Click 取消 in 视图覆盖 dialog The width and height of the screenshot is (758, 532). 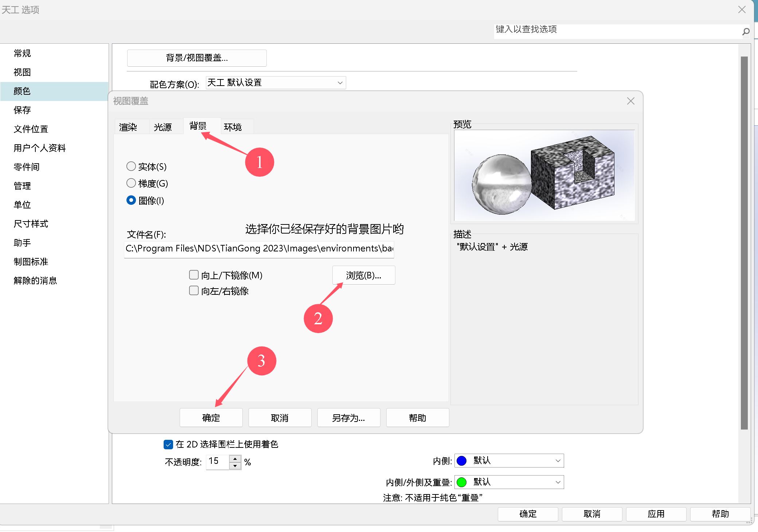280,418
